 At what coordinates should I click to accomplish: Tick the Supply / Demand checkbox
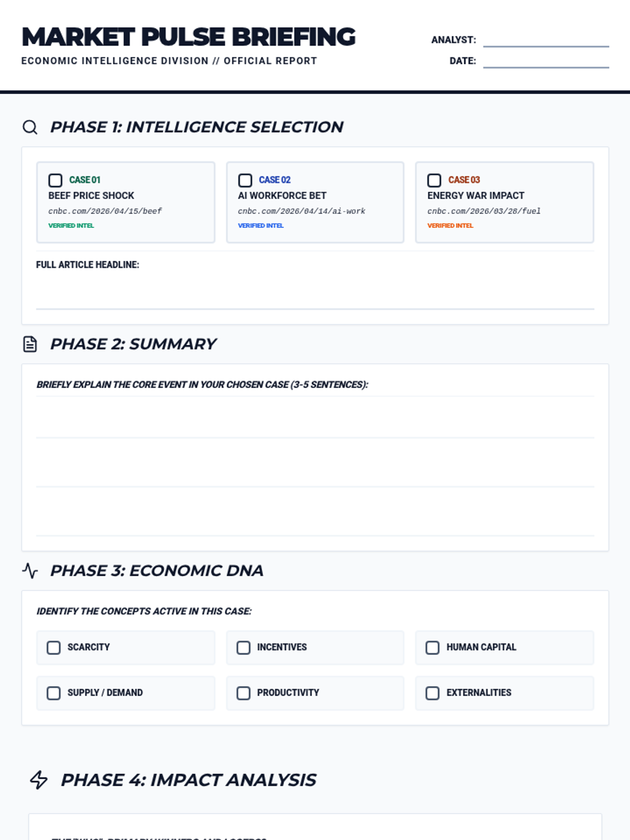coord(54,694)
